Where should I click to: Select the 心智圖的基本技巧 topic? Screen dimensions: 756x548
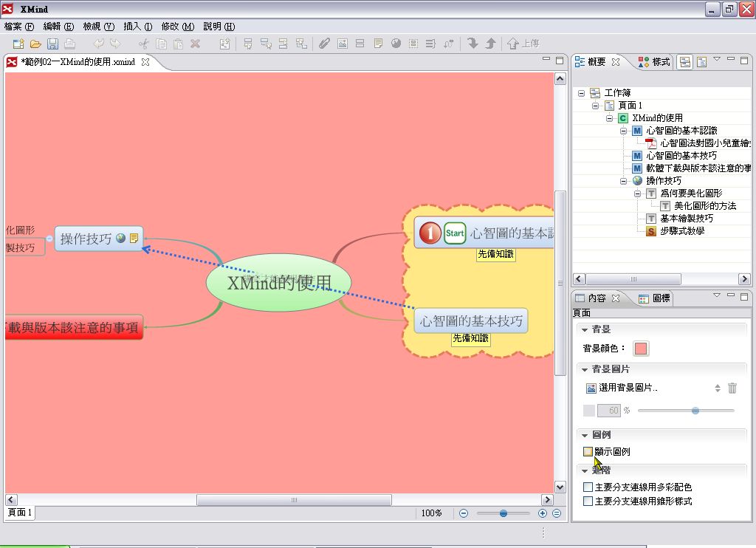pos(471,321)
